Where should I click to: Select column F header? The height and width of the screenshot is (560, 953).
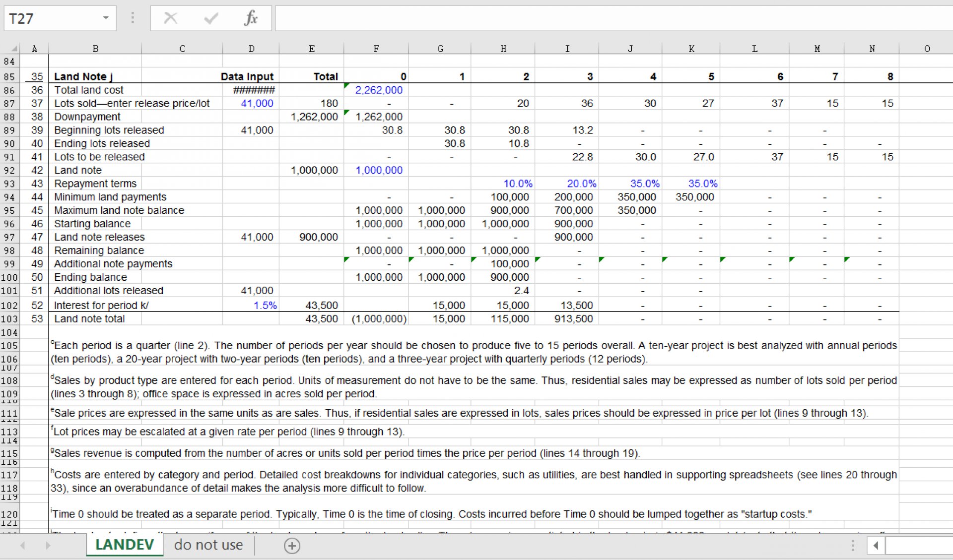coord(376,49)
